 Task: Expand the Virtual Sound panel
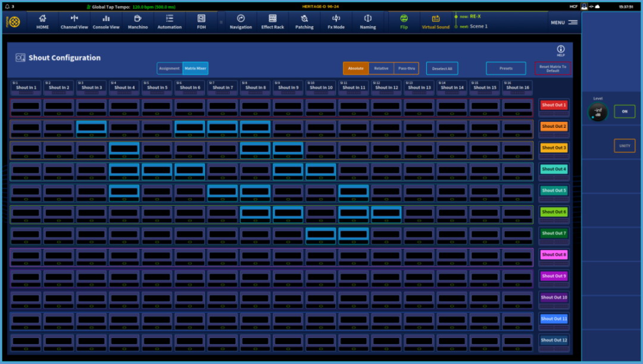pos(436,22)
